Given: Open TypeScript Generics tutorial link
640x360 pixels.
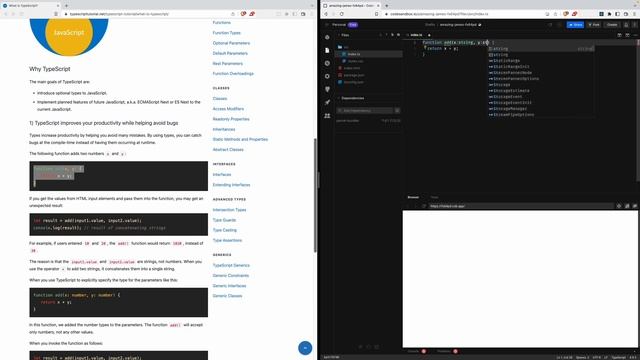Looking at the screenshot, I should pos(231,265).
